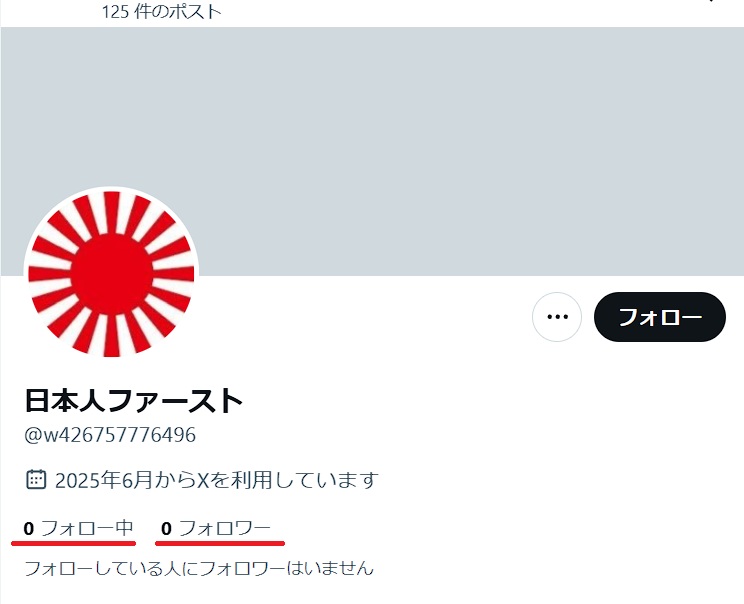Click the bold zero before フォロー中
This screenshot has height=604, width=744.
coord(28,529)
